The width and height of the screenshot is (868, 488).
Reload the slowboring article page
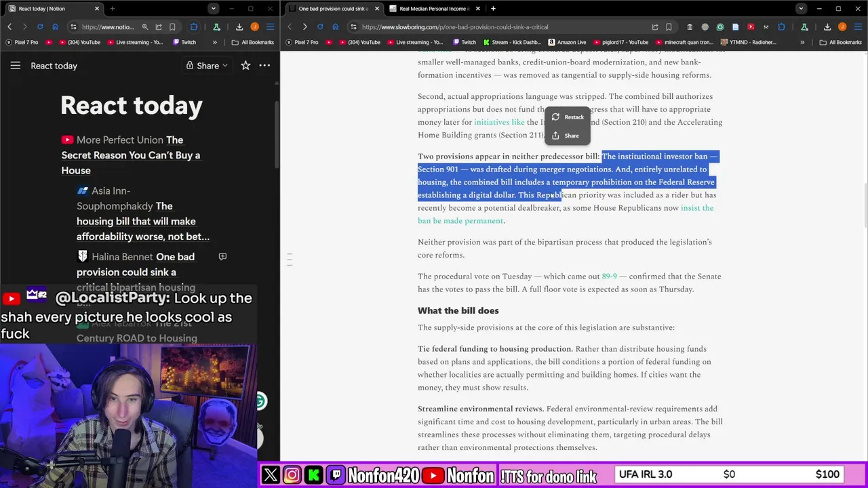tap(320, 27)
